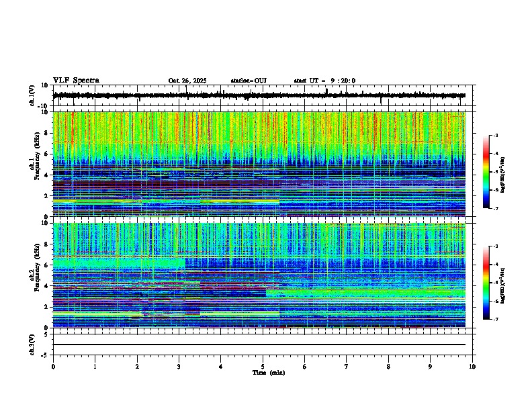
Task: Click the "-7" tick on ch.2 colorbar
Action: [x=496, y=319]
